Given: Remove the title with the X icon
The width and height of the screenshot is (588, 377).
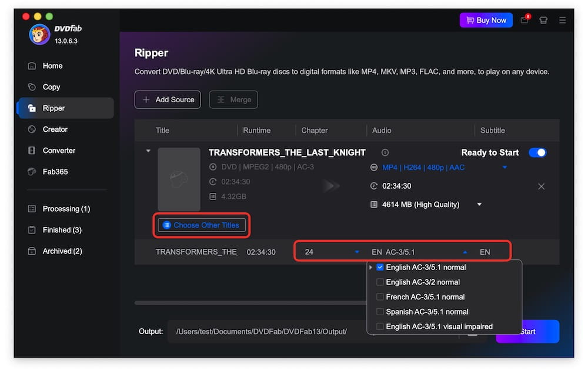Looking at the screenshot, I should point(541,186).
